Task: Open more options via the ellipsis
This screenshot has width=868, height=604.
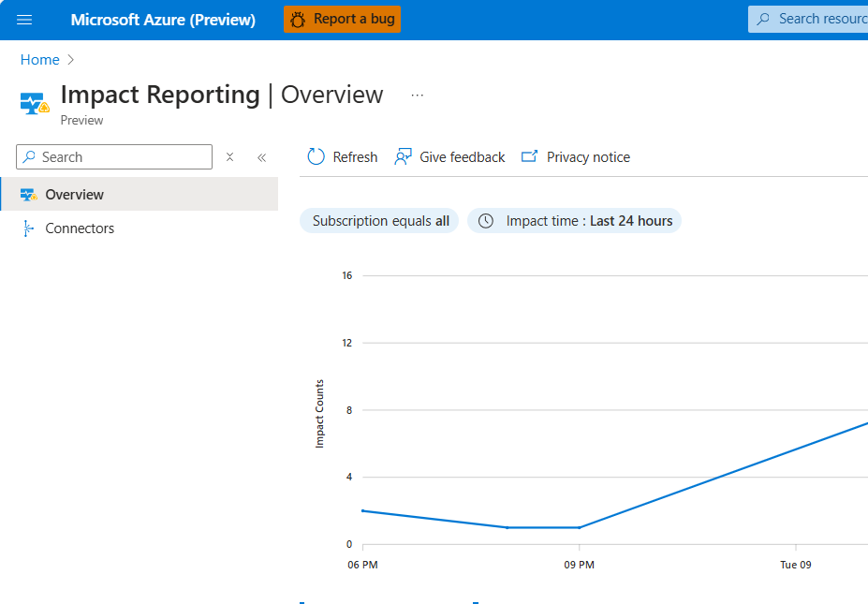Action: (417, 94)
